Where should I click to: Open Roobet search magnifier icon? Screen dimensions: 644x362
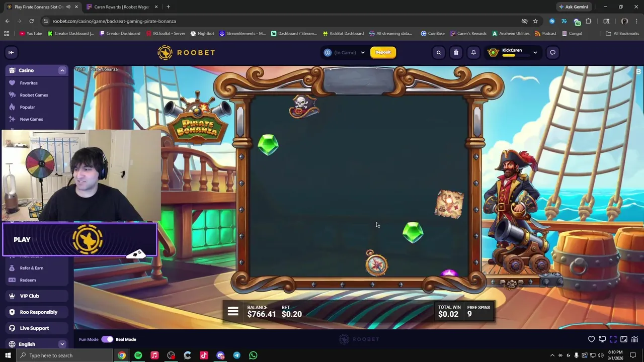coord(439,52)
